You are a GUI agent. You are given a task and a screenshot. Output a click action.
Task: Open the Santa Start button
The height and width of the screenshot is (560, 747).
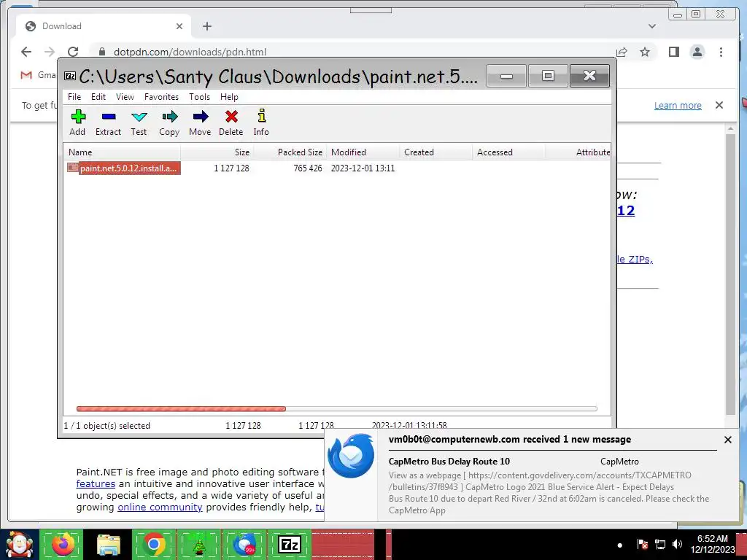click(19, 545)
